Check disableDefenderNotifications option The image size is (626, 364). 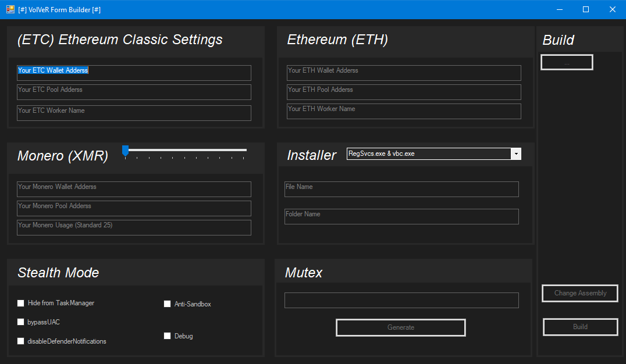21,341
